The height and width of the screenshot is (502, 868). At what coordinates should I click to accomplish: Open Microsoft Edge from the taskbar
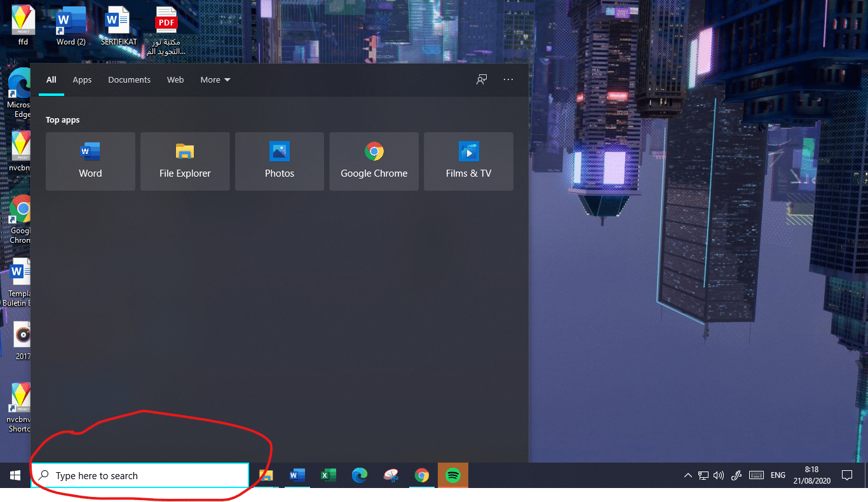point(360,475)
